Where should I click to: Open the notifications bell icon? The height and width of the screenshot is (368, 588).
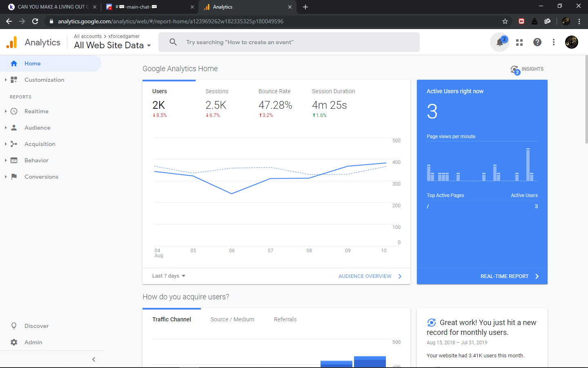pyautogui.click(x=499, y=42)
